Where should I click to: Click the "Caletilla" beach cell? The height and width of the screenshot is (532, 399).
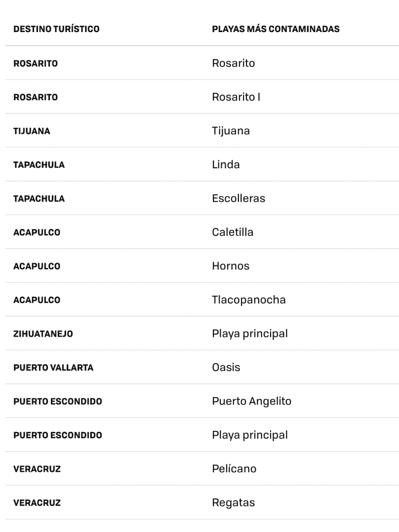tap(233, 232)
